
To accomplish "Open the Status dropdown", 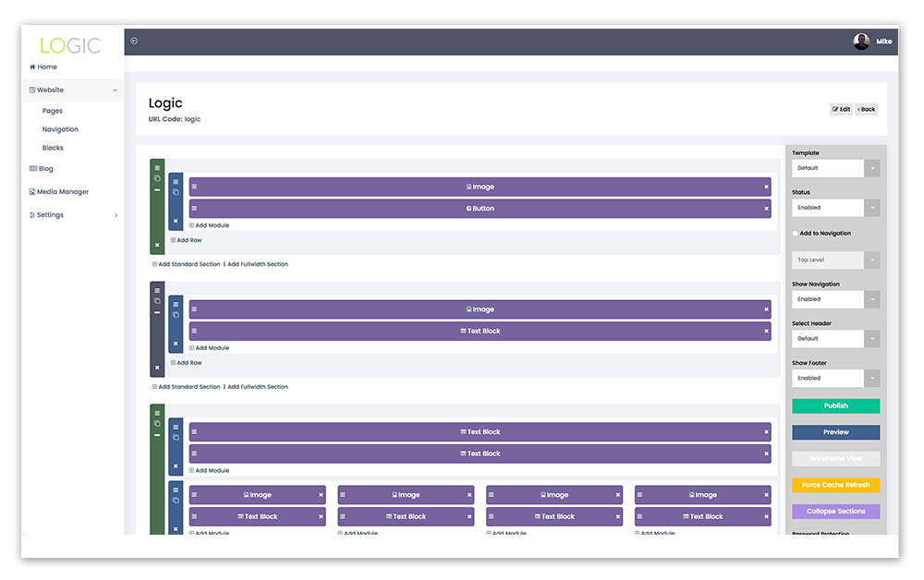I will (835, 208).
